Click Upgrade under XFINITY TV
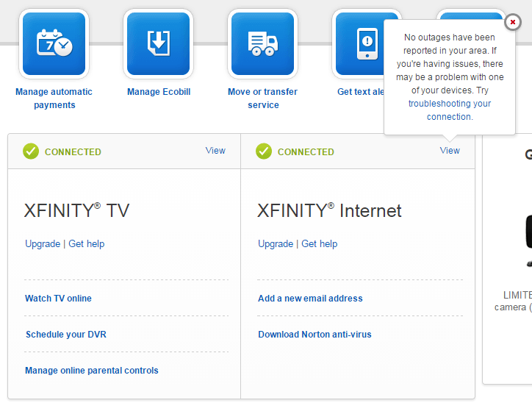This screenshot has height=403, width=532. coord(43,244)
